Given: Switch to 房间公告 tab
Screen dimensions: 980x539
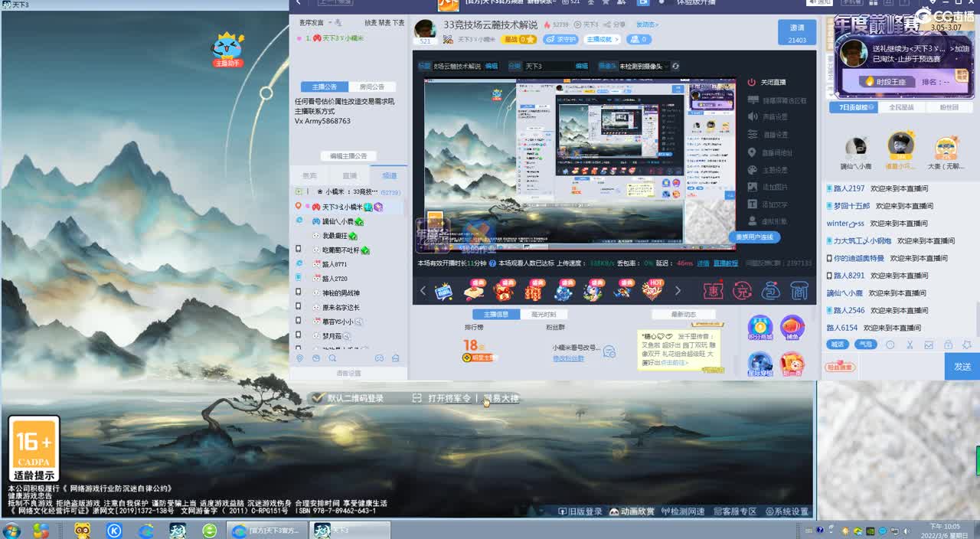Looking at the screenshot, I should point(372,87).
